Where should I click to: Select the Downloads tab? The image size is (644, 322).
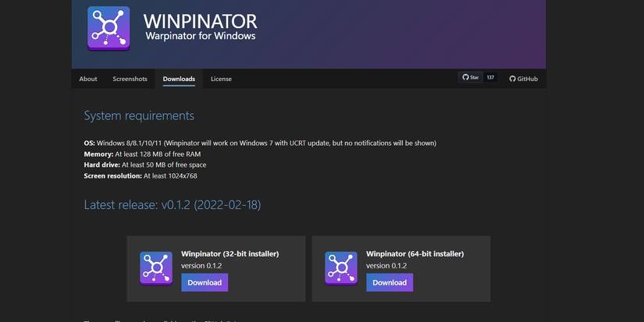[x=179, y=79]
